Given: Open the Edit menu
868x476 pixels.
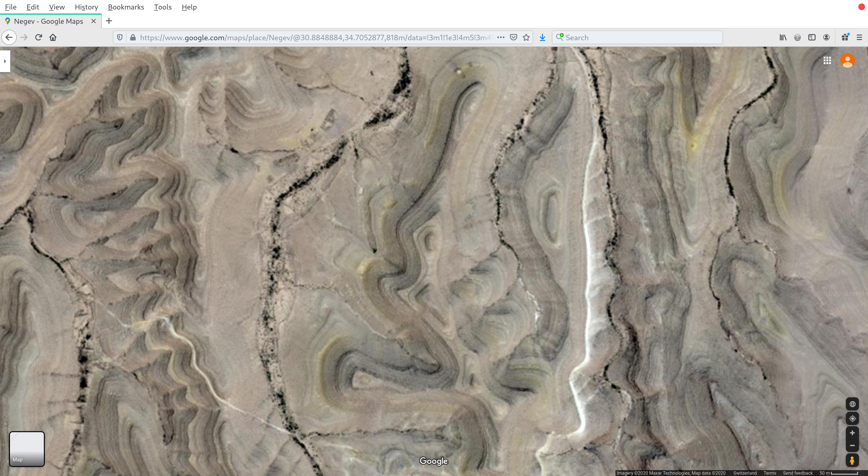Looking at the screenshot, I should [x=33, y=7].
